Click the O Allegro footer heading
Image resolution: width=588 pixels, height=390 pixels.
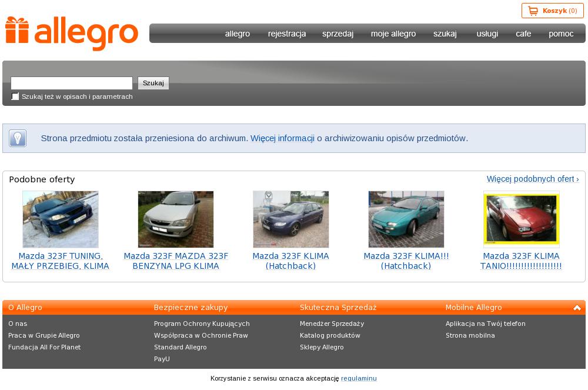click(25, 308)
